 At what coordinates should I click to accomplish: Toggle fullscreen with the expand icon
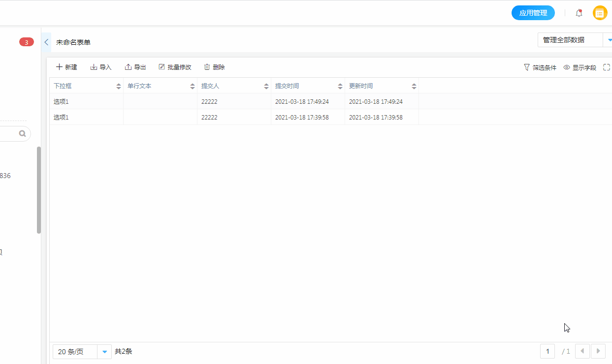coord(607,67)
